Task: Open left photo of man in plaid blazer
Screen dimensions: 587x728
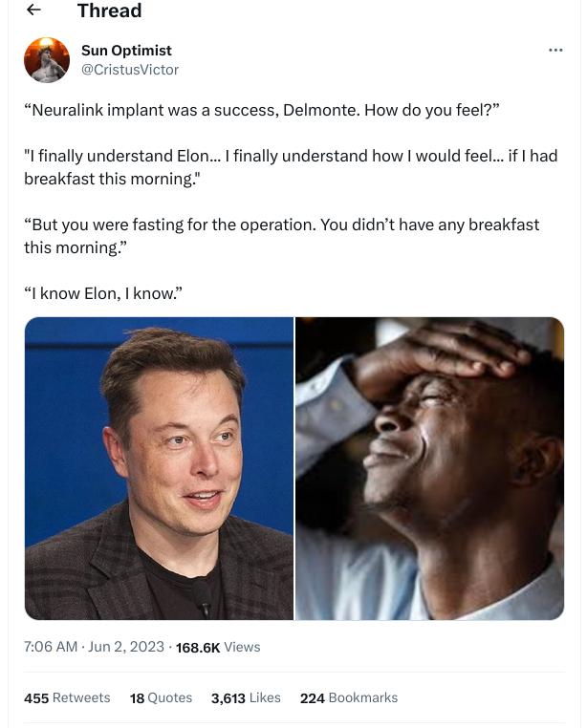Action: [x=159, y=468]
